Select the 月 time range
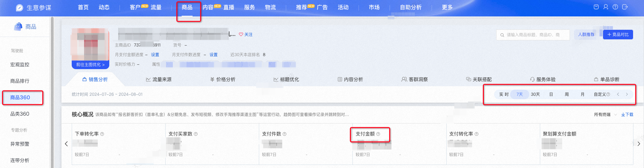 [582, 94]
